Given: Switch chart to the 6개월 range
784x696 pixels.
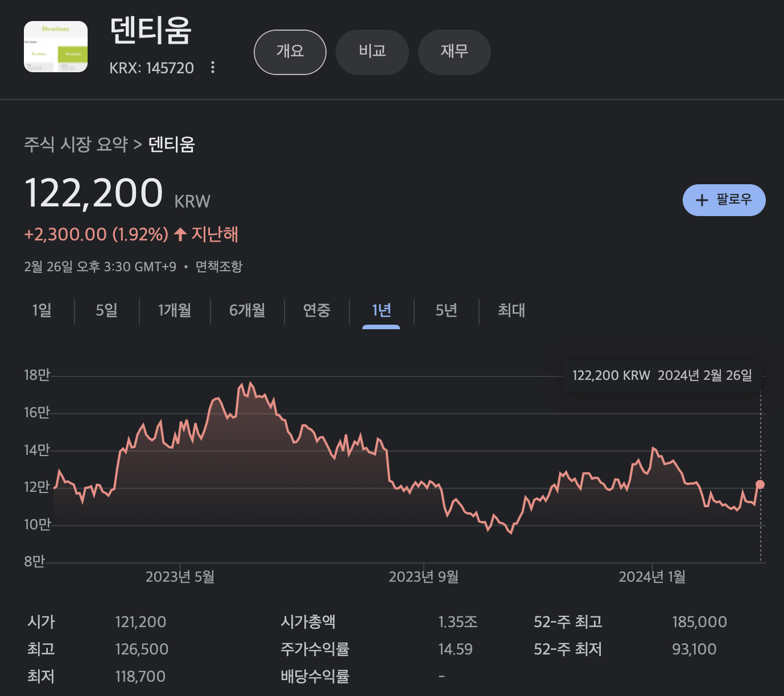Looking at the screenshot, I should pyautogui.click(x=247, y=310).
